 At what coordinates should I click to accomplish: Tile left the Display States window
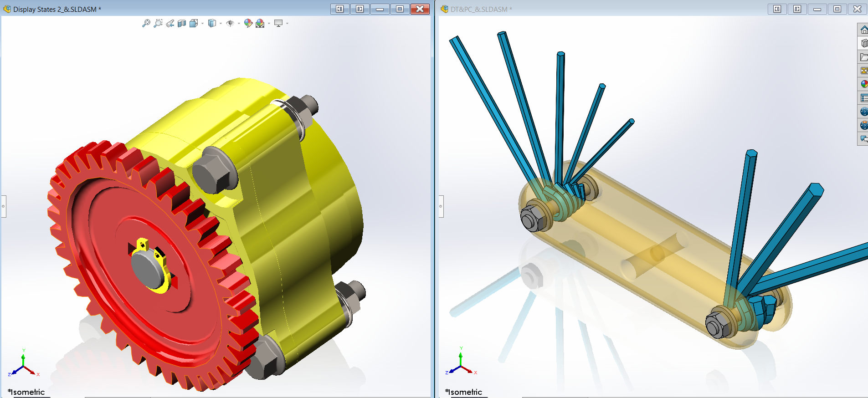tap(339, 9)
